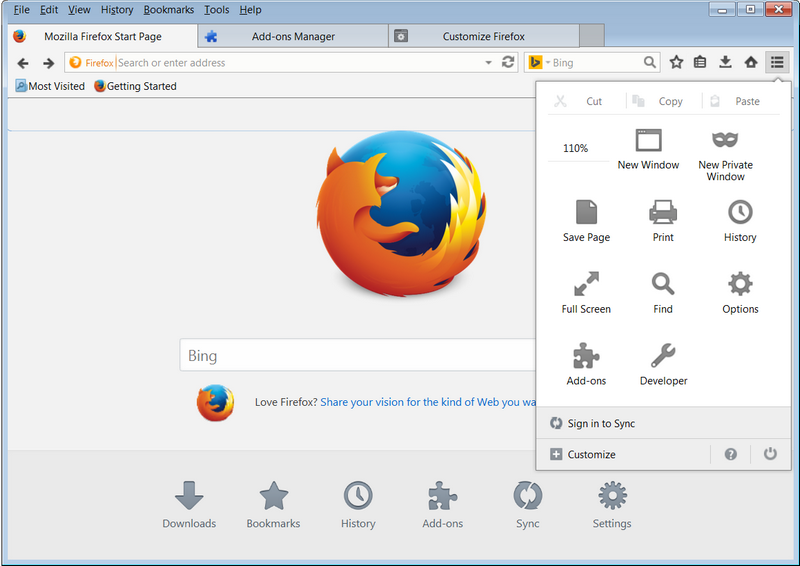The width and height of the screenshot is (800, 566).
Task: Follow Share your vision link
Action: [428, 402]
